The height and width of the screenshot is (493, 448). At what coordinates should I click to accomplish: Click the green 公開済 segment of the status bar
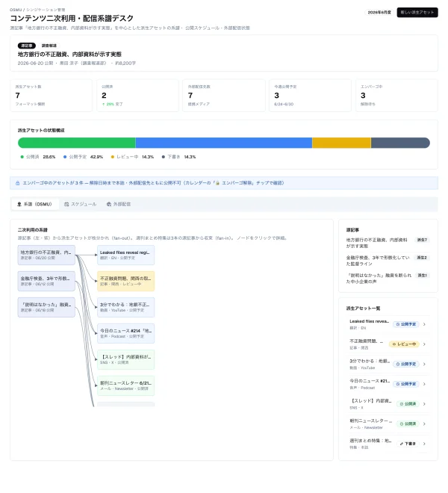pyautogui.click(x=77, y=143)
